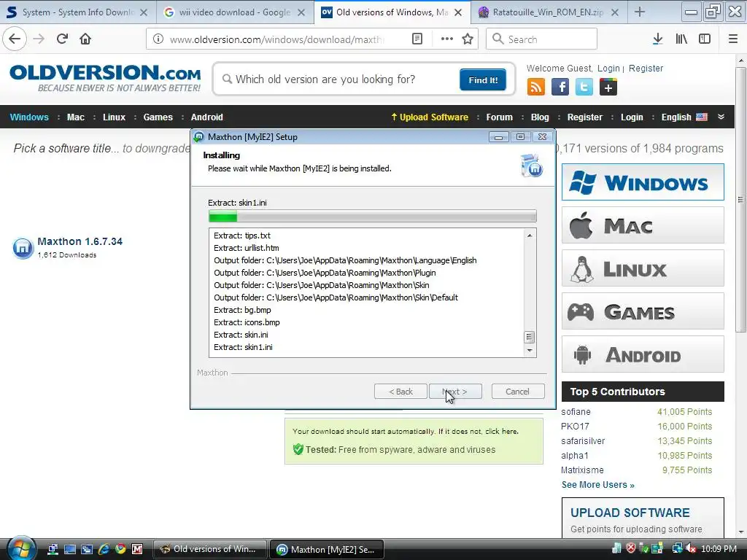Select Windows in the site navigation bar
747x560 pixels.
pyautogui.click(x=29, y=117)
